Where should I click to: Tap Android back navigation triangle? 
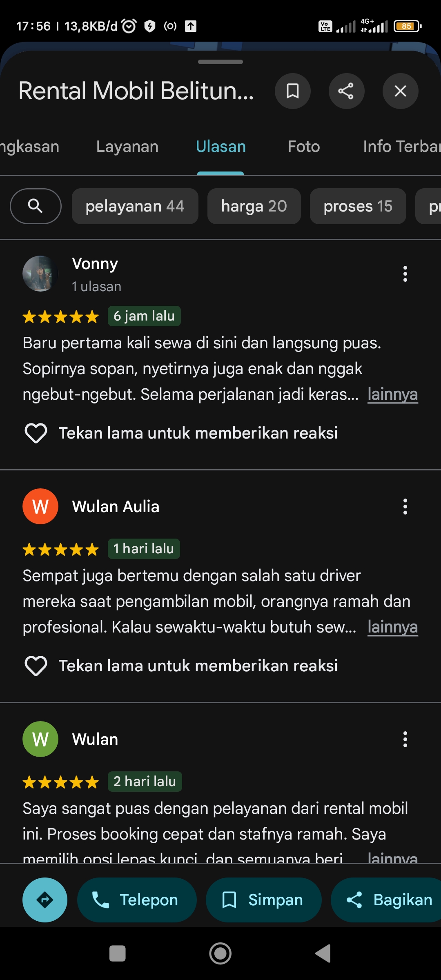[323, 953]
